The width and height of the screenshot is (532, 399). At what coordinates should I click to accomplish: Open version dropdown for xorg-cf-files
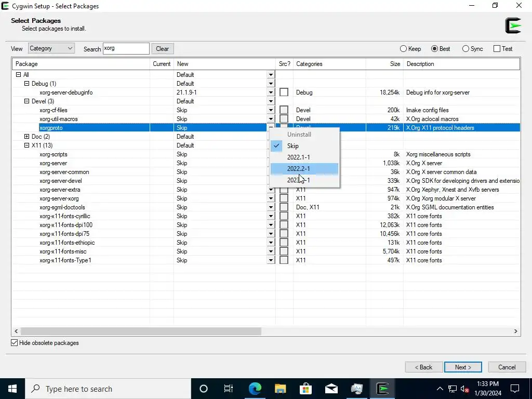(x=271, y=110)
